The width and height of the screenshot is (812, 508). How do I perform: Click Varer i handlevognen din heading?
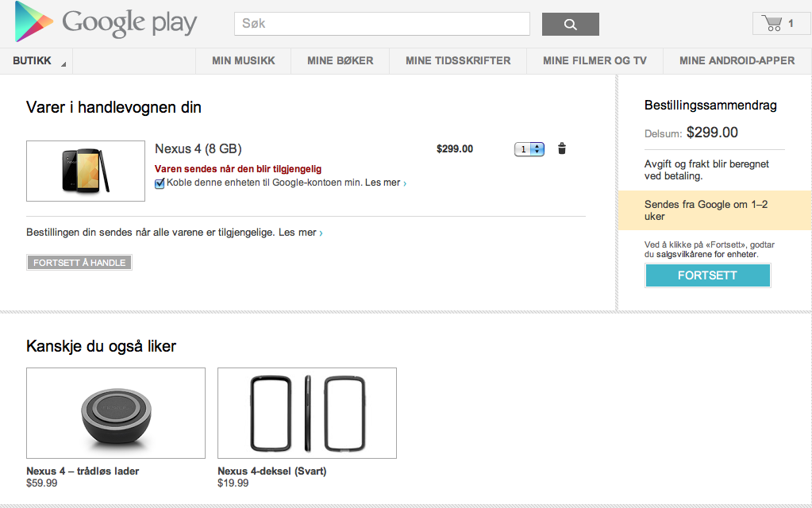tap(114, 107)
